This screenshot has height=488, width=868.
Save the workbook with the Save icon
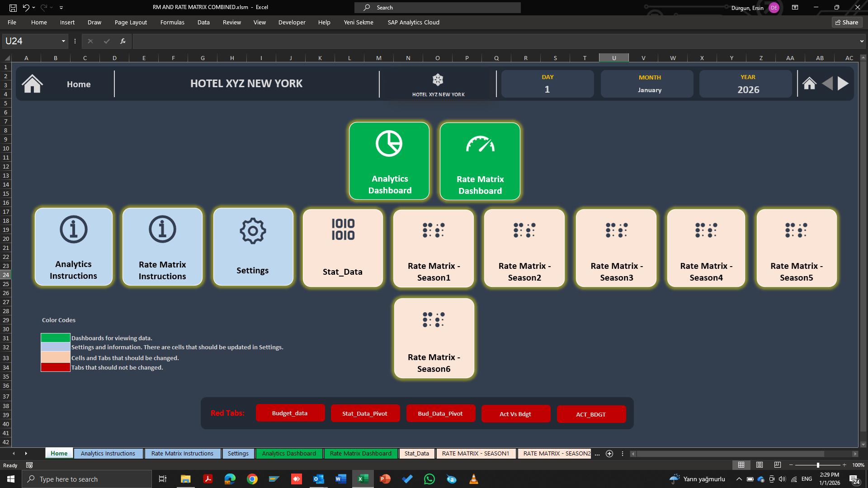pos(13,7)
